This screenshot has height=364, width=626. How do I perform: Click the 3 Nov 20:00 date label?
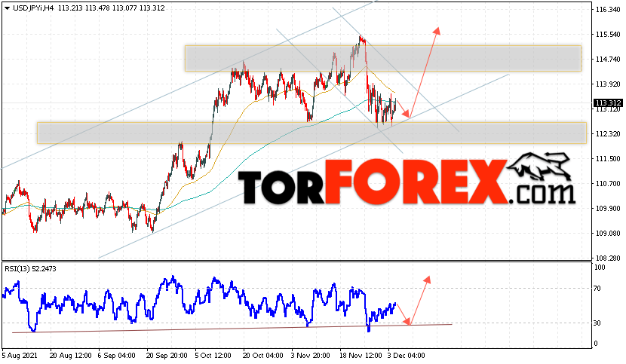[x=310, y=355]
